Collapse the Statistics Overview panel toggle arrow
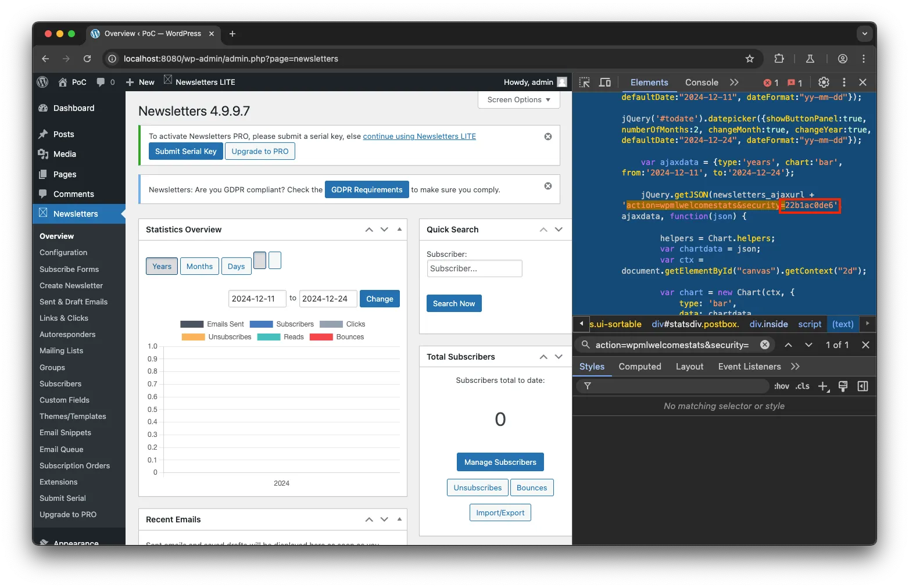 pos(399,230)
